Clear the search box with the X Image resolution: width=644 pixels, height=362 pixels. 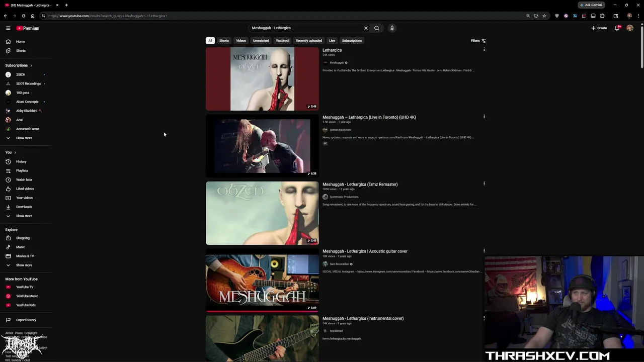point(366,28)
